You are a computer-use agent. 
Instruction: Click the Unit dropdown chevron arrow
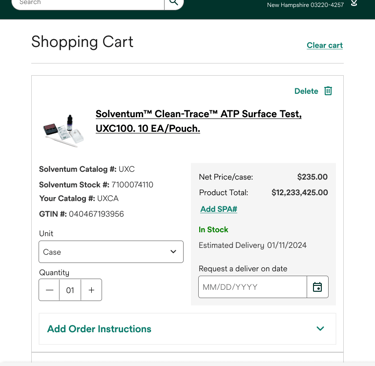coord(173,252)
